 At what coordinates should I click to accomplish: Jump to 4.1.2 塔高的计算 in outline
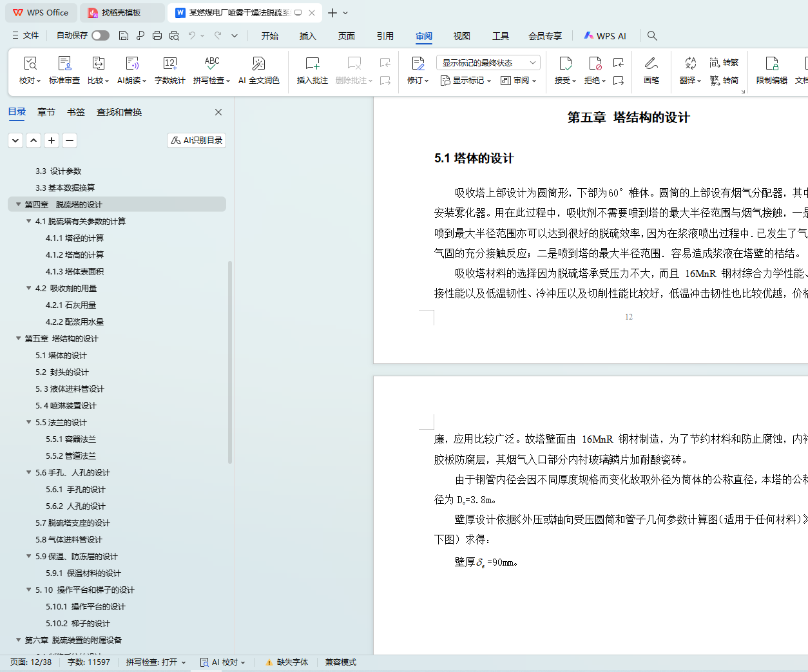click(75, 254)
